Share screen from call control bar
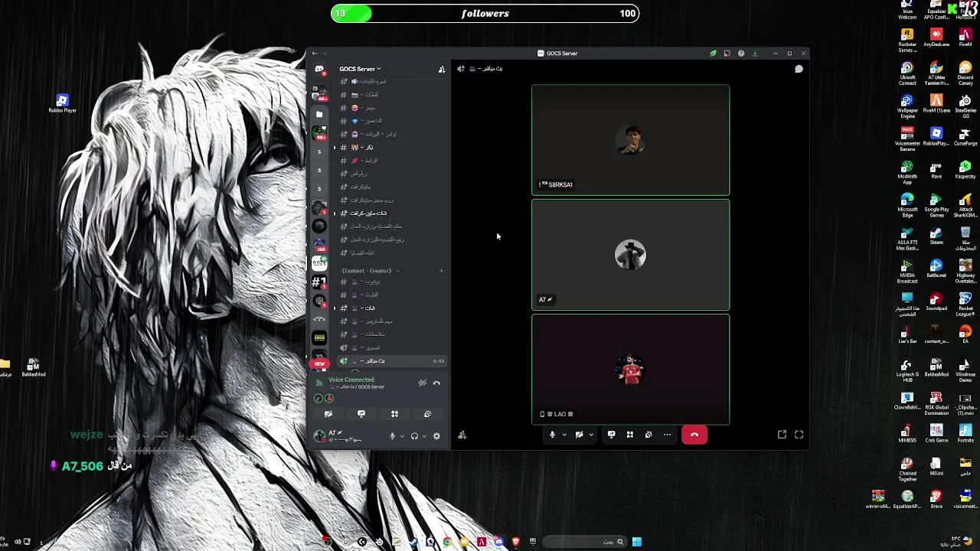Viewport: 980px width, 551px height. (611, 435)
